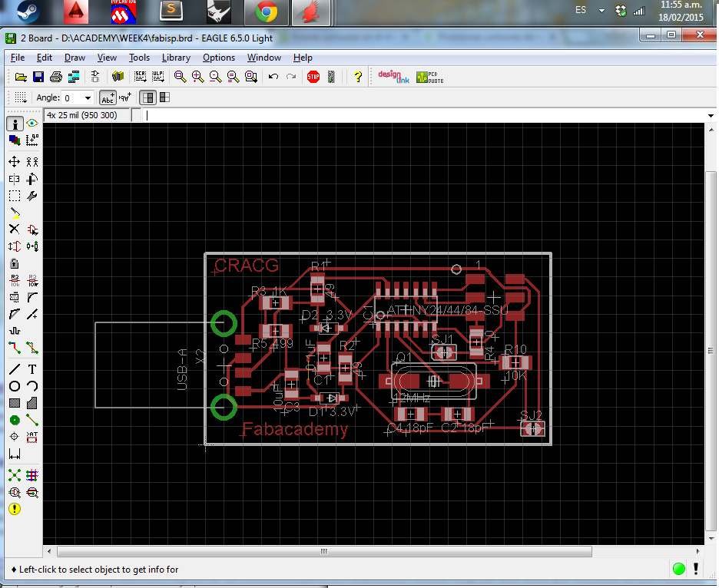Toggle the second spin layout option
The width and height of the screenshot is (719, 588).
[164, 97]
